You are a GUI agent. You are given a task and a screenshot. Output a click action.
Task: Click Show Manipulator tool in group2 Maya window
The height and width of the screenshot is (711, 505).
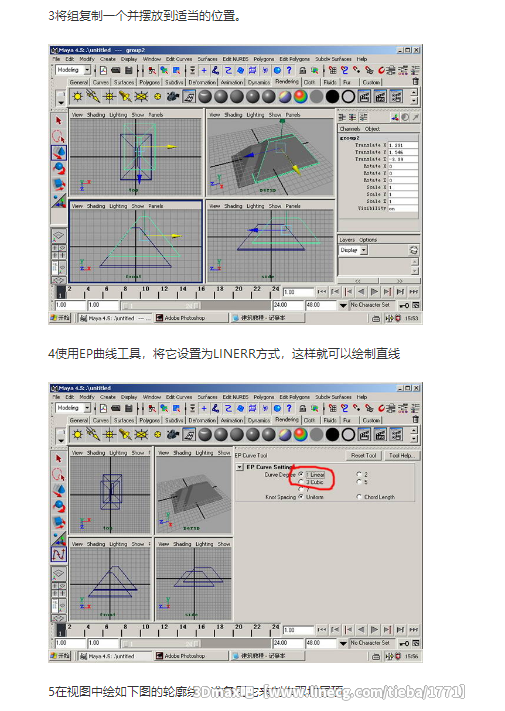coord(58,200)
